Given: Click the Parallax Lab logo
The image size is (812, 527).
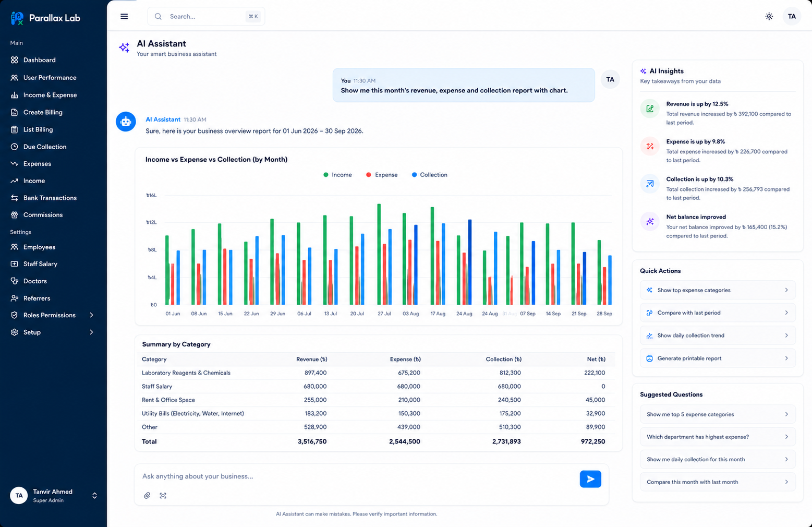Looking at the screenshot, I should 45,18.
